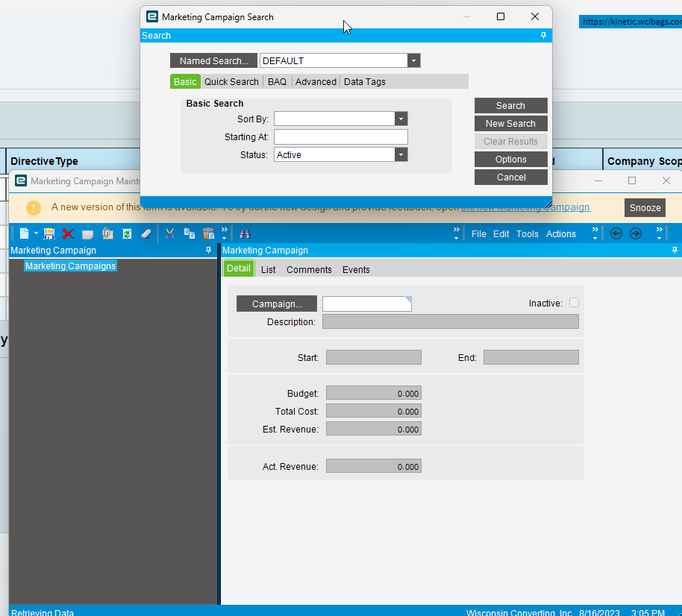Expand overflow chevron left of File menu

pos(456,233)
